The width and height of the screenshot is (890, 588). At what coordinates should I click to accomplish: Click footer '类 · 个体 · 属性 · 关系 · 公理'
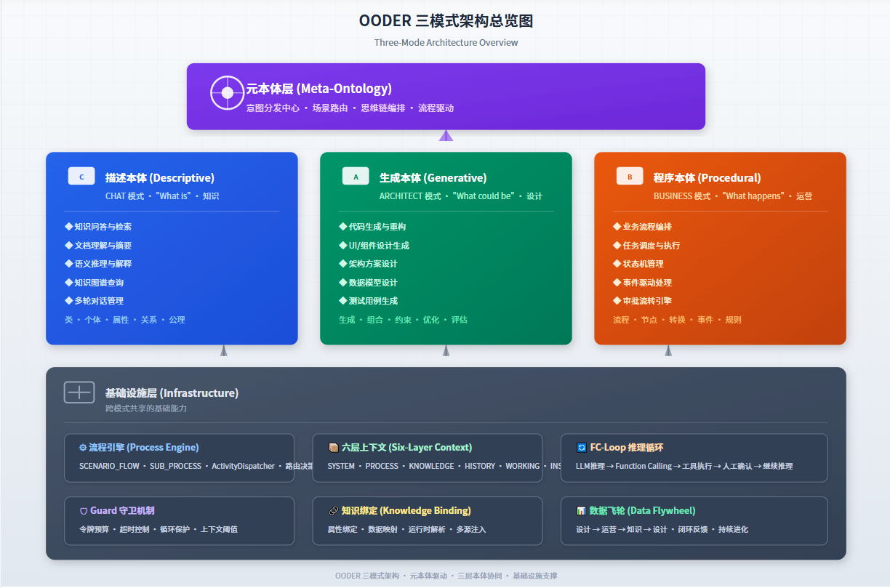(125, 320)
